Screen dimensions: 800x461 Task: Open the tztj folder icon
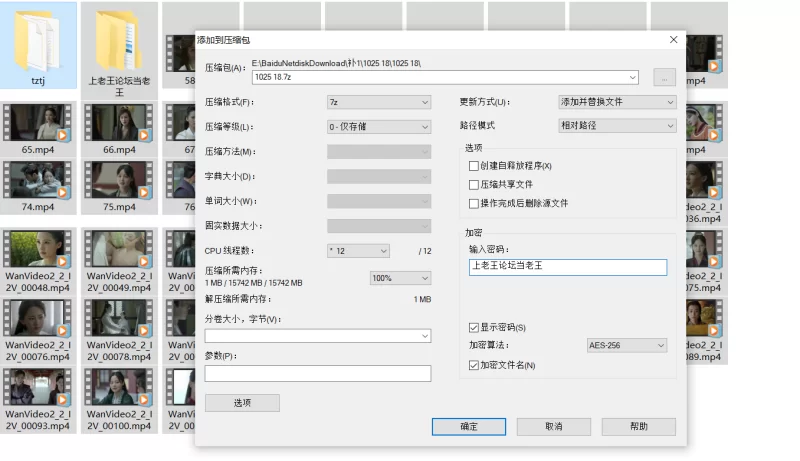click(38, 38)
